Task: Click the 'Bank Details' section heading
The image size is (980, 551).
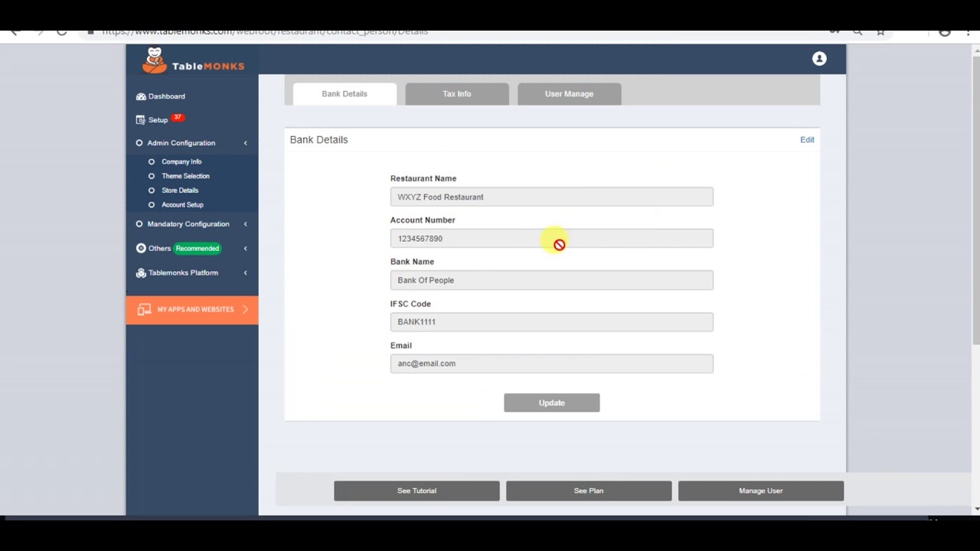Action: [318, 140]
